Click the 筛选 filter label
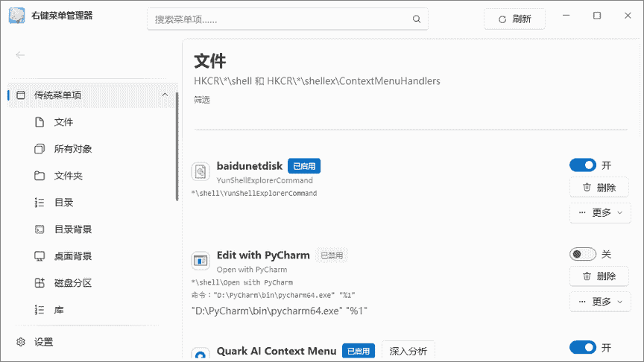This screenshot has height=362, width=644. coord(202,100)
